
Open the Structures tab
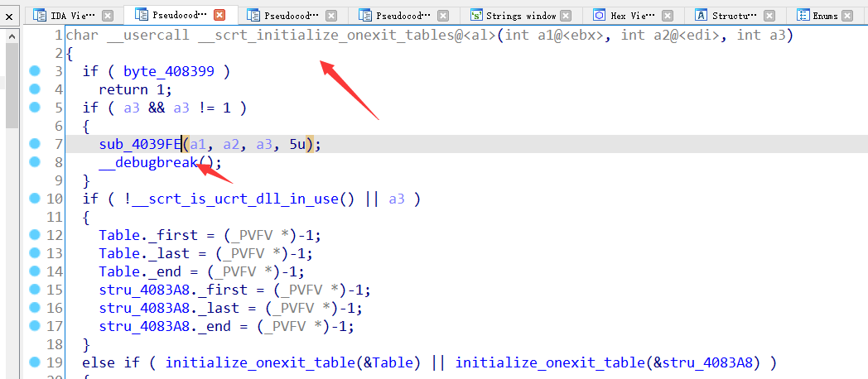click(x=735, y=16)
